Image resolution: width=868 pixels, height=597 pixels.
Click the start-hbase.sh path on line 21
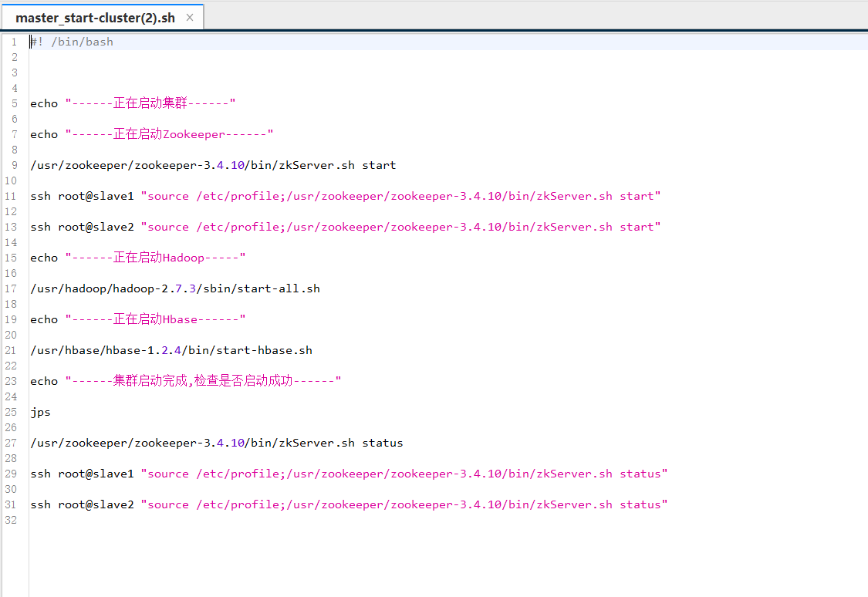click(x=170, y=349)
